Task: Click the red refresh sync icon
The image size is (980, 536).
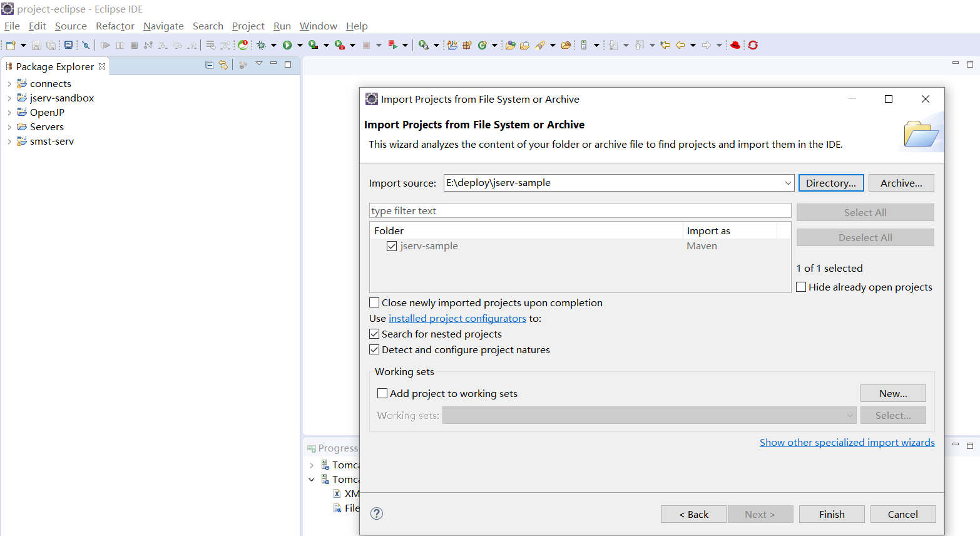Action: pos(753,45)
